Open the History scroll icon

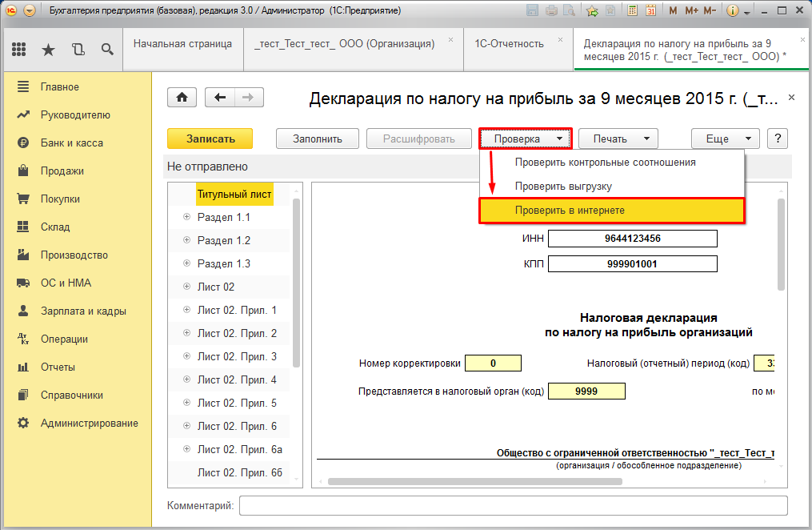click(78, 50)
